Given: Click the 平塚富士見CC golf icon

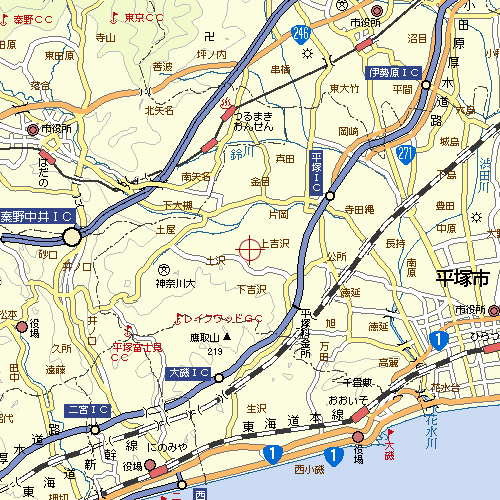Looking at the screenshot, I should pyautogui.click(x=128, y=332).
